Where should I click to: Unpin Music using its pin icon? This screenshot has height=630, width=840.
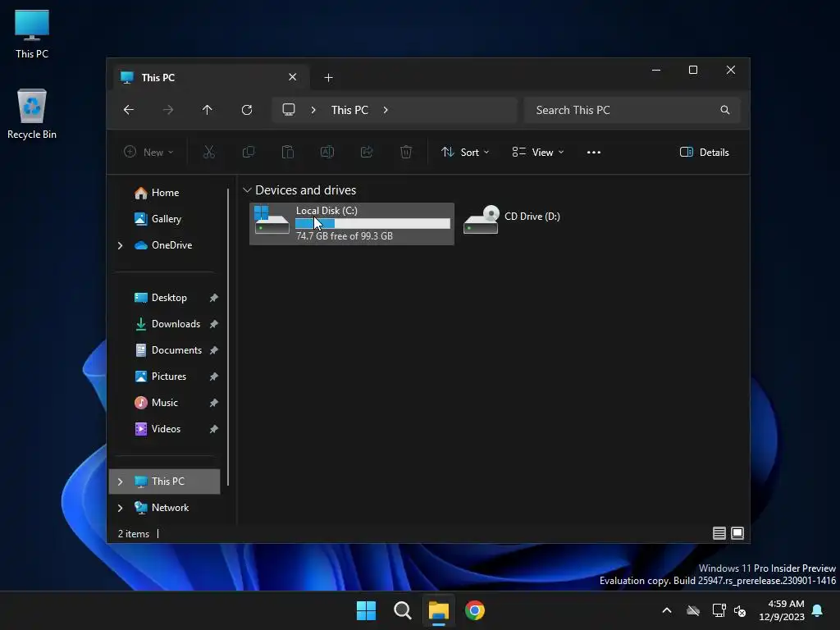(x=214, y=403)
